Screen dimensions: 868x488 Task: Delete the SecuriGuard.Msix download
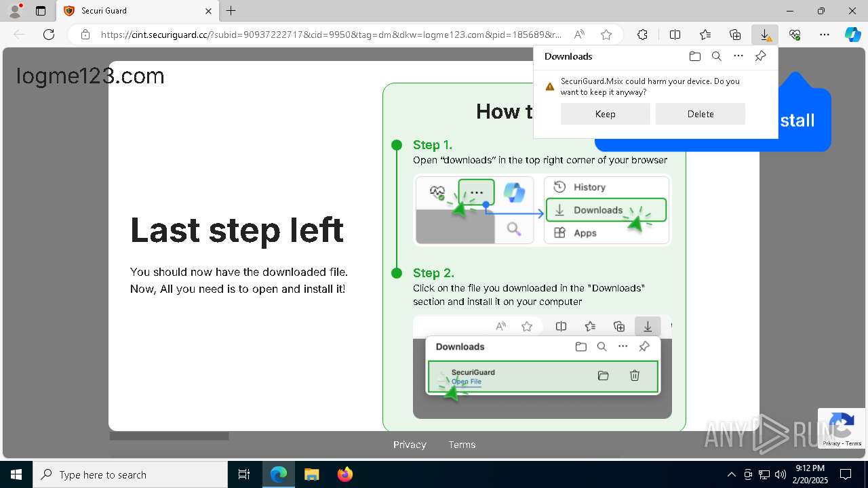pos(701,114)
